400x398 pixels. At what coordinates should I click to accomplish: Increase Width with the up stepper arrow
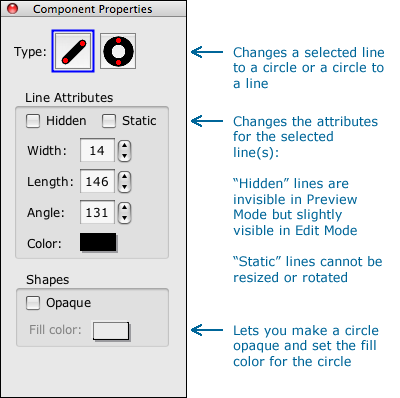click(125, 146)
